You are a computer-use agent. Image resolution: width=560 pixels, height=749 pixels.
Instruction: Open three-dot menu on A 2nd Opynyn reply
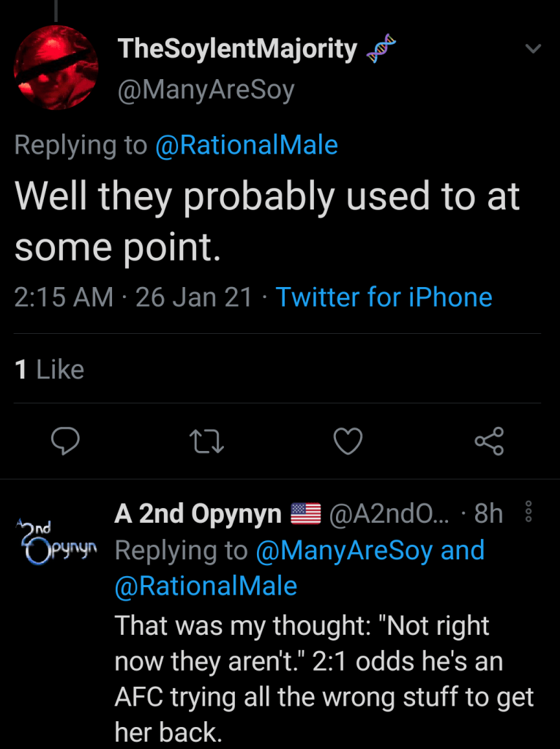(529, 514)
